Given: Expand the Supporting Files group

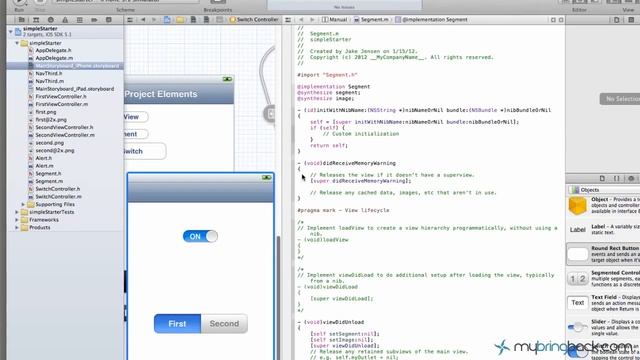Looking at the screenshot, I should click(x=23, y=204).
